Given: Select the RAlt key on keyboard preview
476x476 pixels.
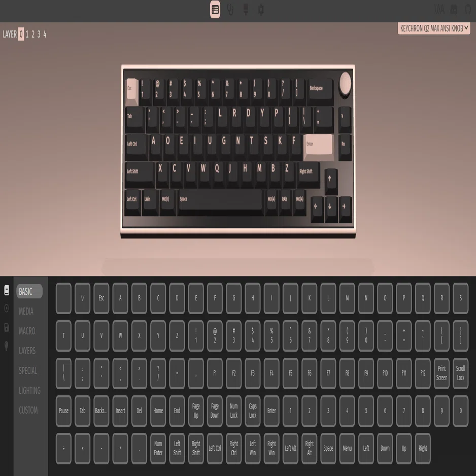Looking at the screenshot, I should pos(285,202).
